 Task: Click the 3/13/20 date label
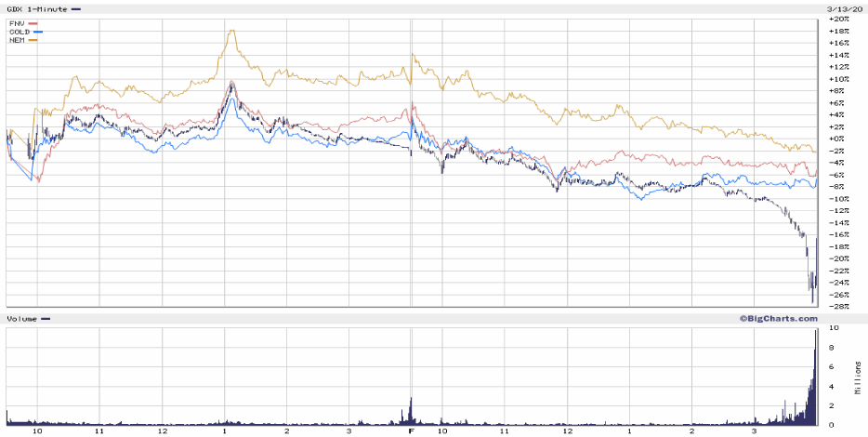pyautogui.click(x=843, y=8)
